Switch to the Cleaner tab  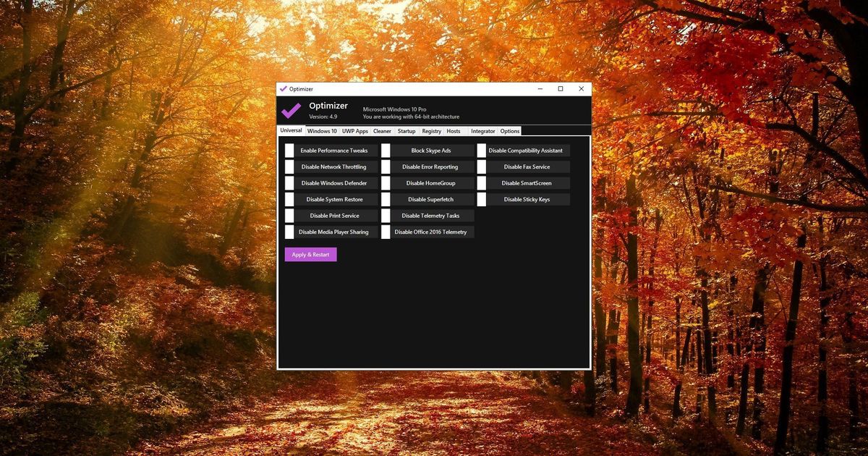tap(382, 131)
